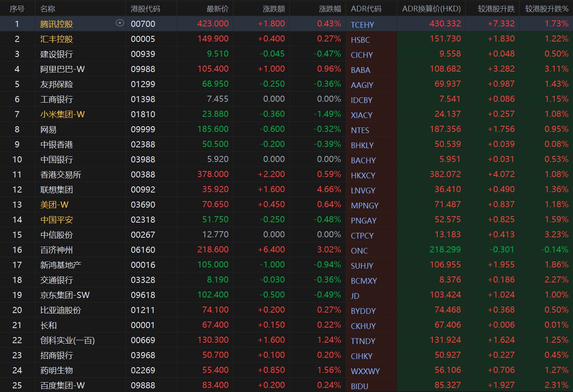Image resolution: width=573 pixels, height=392 pixels.
Task: Select the 联想集团 stock name
Action: click(x=57, y=190)
